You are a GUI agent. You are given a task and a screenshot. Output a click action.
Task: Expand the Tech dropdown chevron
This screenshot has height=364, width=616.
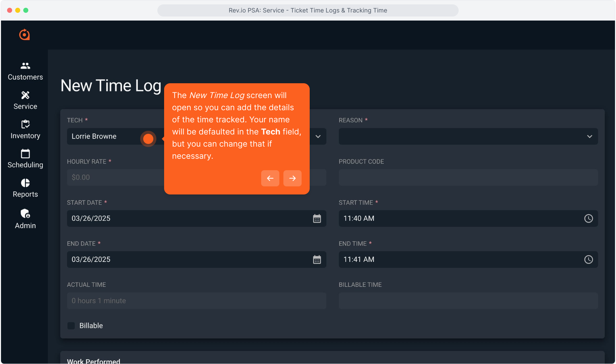coord(318,136)
